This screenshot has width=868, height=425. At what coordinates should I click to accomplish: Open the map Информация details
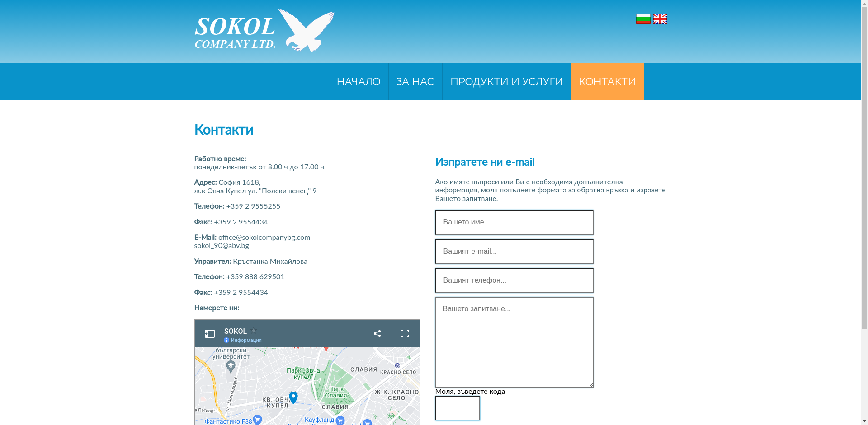click(243, 340)
